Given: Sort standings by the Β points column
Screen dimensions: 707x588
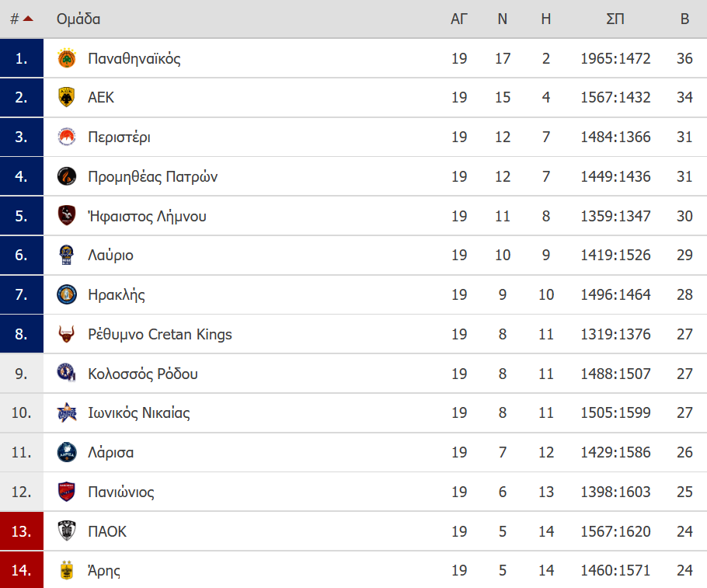Looking at the screenshot, I should click(684, 19).
